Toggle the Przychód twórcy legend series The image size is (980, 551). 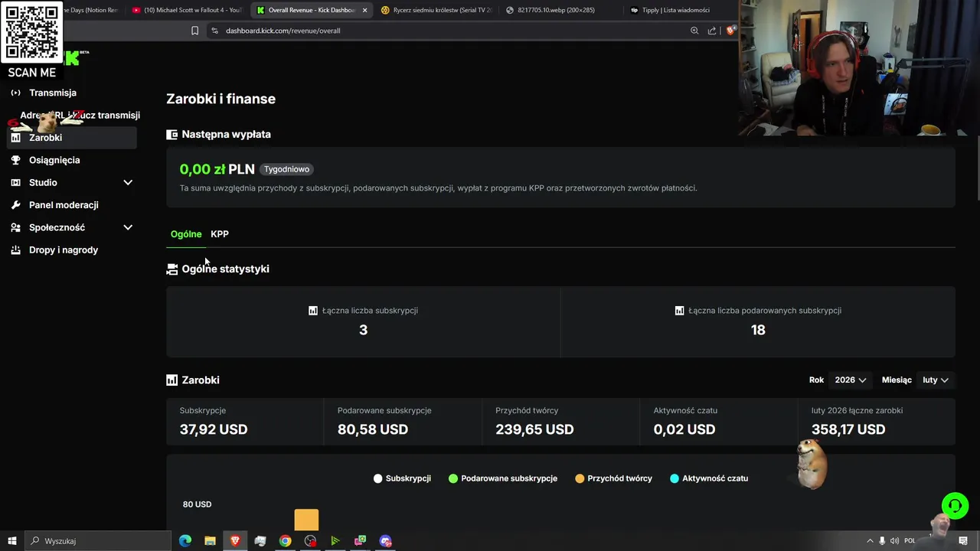tap(613, 478)
